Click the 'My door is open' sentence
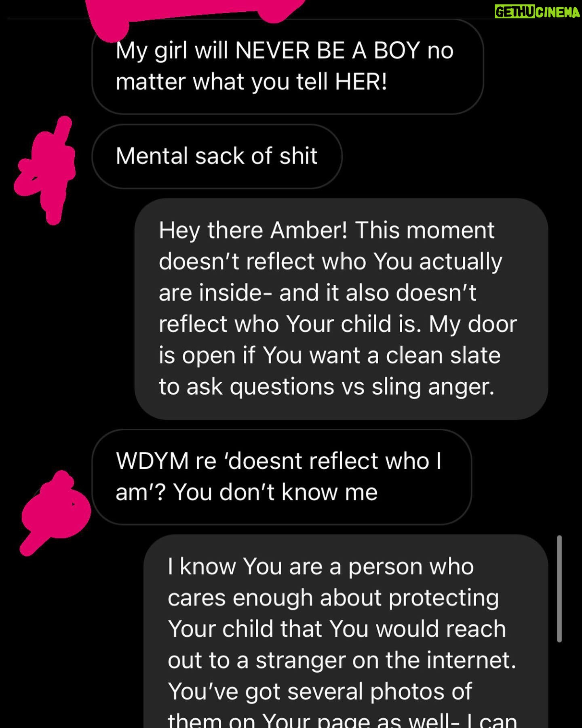The height and width of the screenshot is (728, 582). 338,340
